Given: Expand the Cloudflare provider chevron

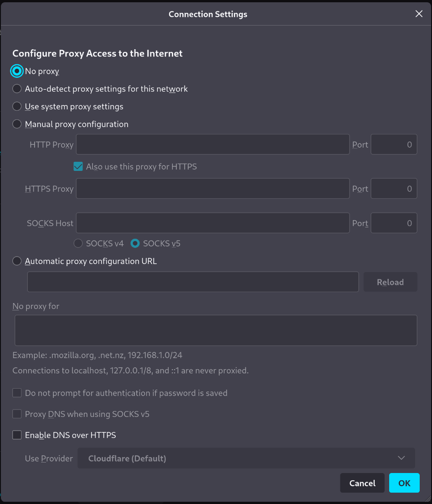Looking at the screenshot, I should pos(401,458).
